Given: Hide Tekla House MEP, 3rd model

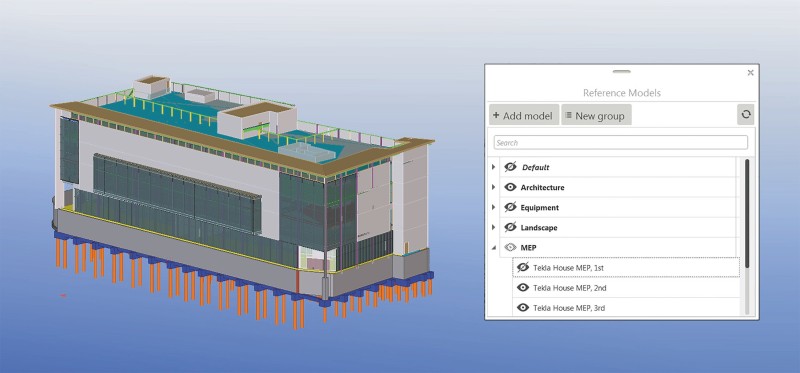Looking at the screenshot, I should (x=522, y=308).
